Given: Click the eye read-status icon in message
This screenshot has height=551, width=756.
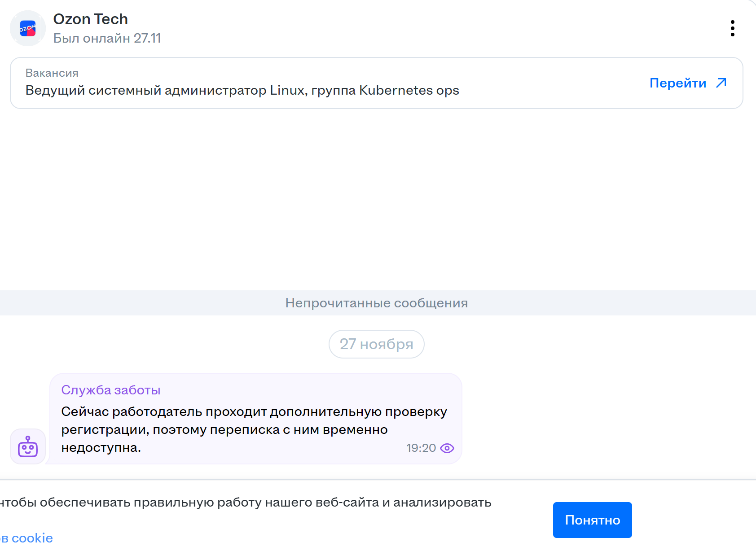Looking at the screenshot, I should 447,448.
